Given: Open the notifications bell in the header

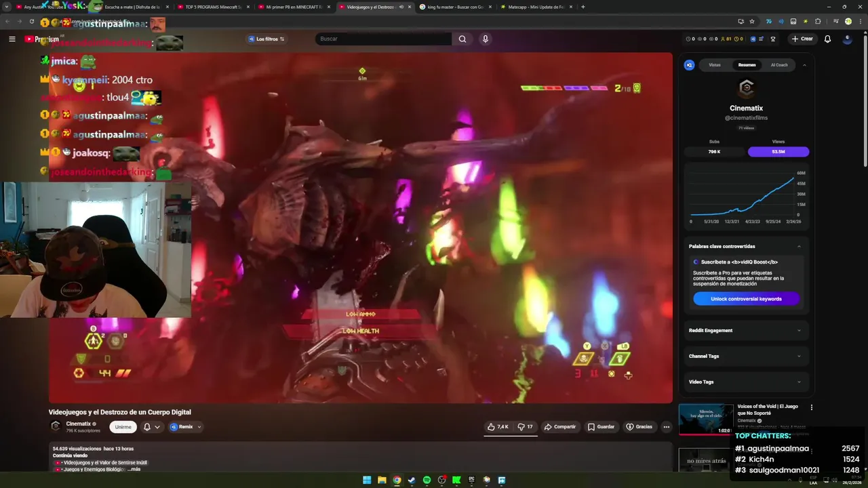Looking at the screenshot, I should (827, 39).
